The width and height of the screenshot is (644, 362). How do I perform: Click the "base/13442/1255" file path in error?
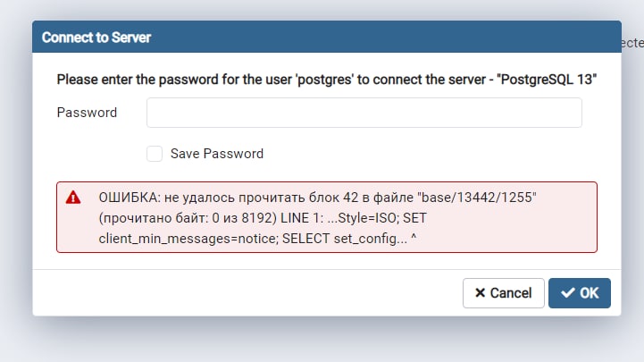pos(477,198)
